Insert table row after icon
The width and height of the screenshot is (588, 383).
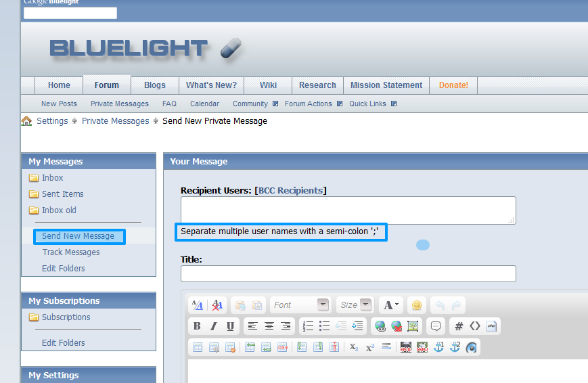click(266, 347)
